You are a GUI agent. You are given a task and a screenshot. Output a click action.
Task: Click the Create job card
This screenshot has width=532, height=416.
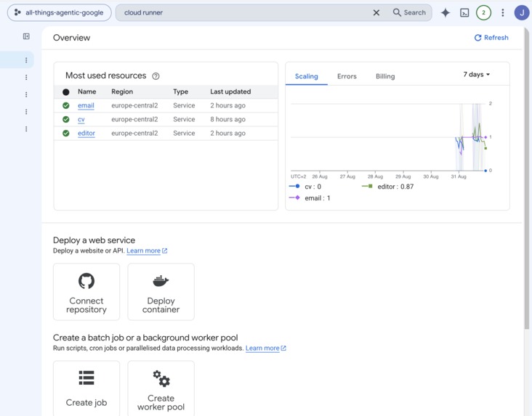point(86,388)
